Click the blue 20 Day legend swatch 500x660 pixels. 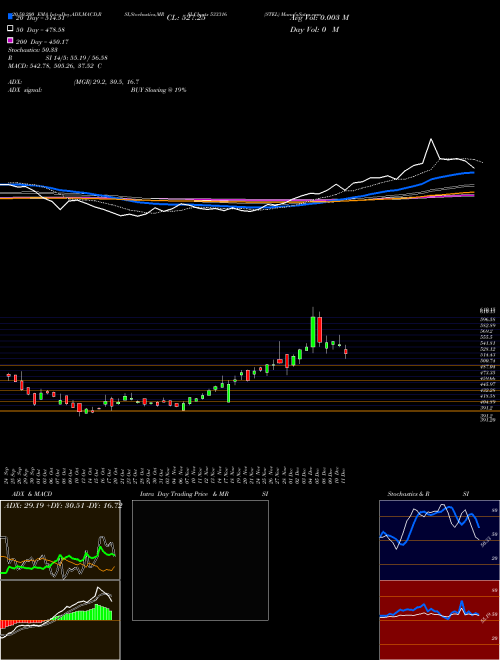tap(10, 16)
